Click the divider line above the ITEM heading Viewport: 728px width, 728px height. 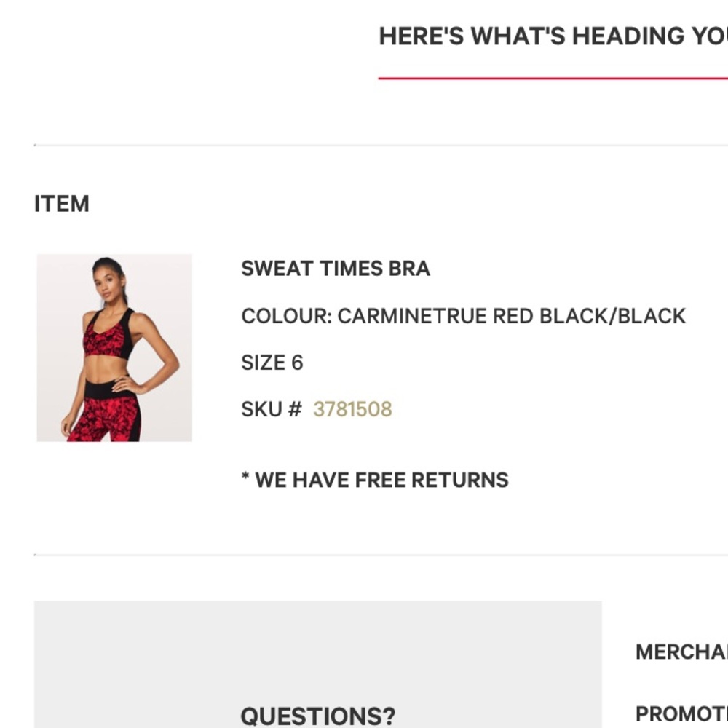click(x=364, y=146)
